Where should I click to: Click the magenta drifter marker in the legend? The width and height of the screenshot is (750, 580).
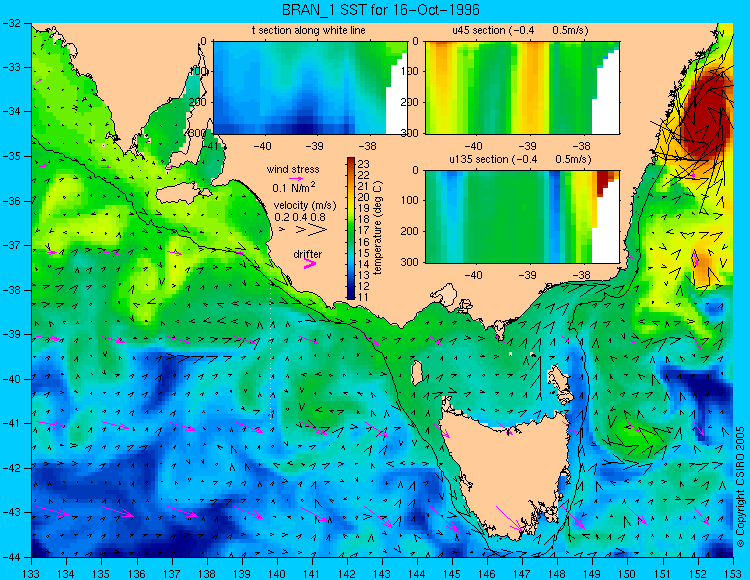[x=309, y=264]
